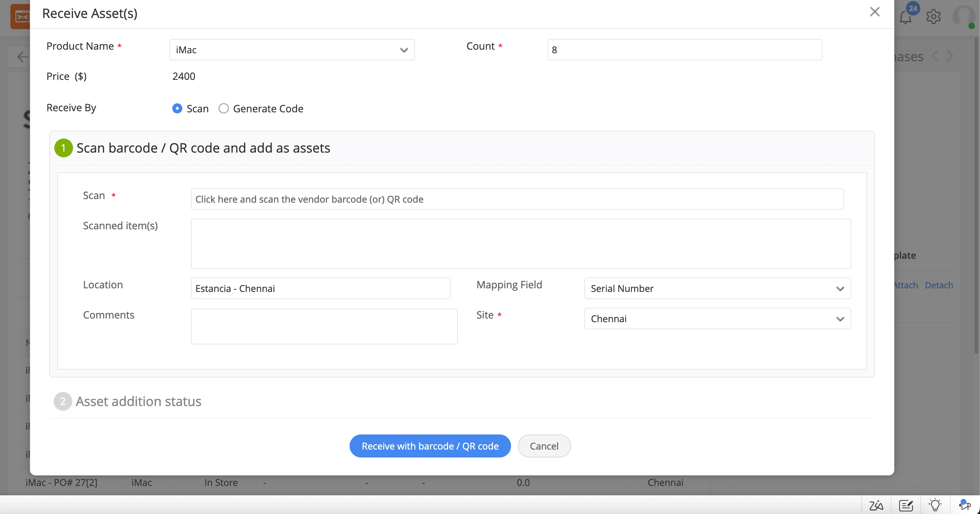
Task: Select the Generate Code radio option
Action: [224, 108]
